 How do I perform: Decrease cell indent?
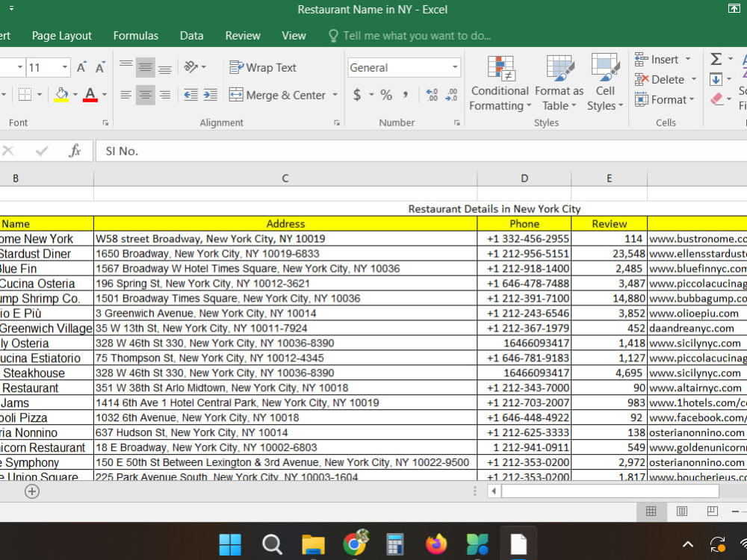point(191,95)
